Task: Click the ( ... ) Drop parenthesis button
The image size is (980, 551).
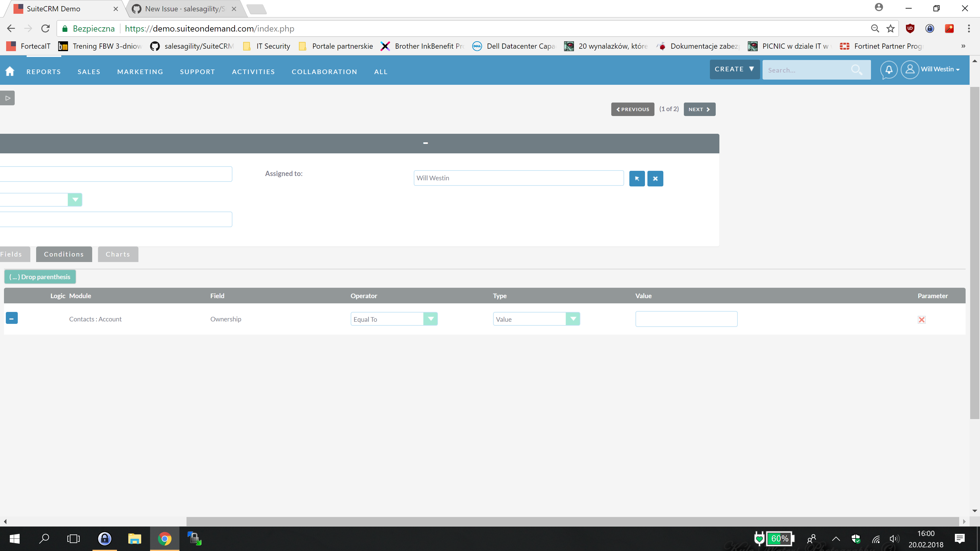Action: pyautogui.click(x=40, y=276)
